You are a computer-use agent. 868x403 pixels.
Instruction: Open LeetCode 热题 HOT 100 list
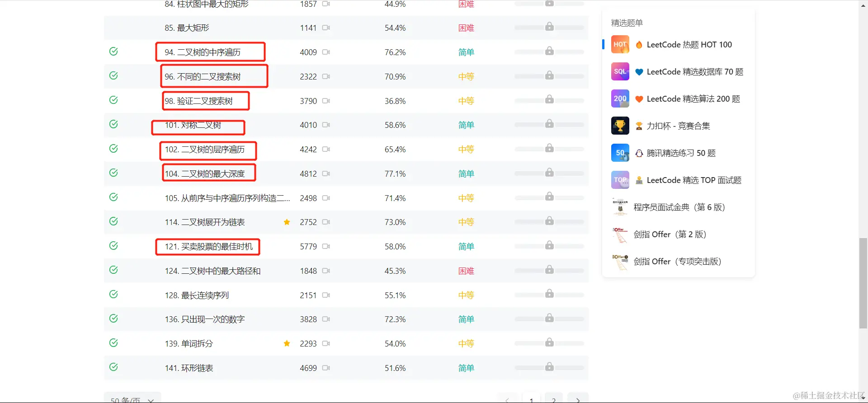[x=689, y=45]
